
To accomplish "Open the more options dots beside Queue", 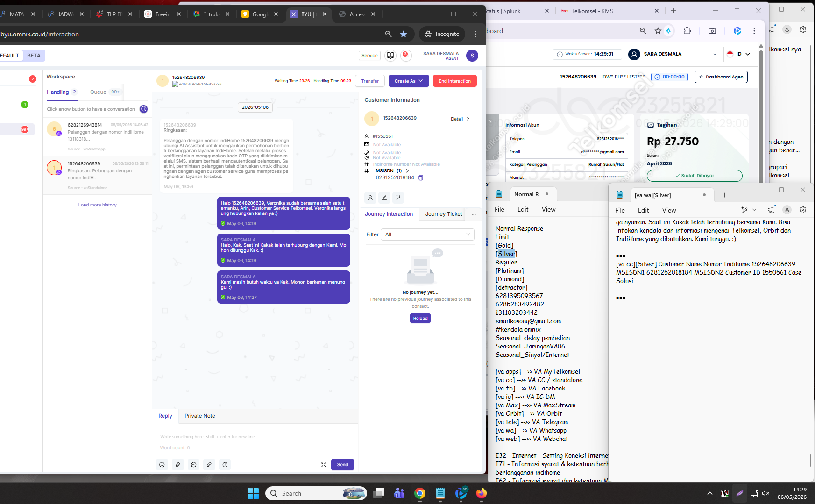I will 136,92.
